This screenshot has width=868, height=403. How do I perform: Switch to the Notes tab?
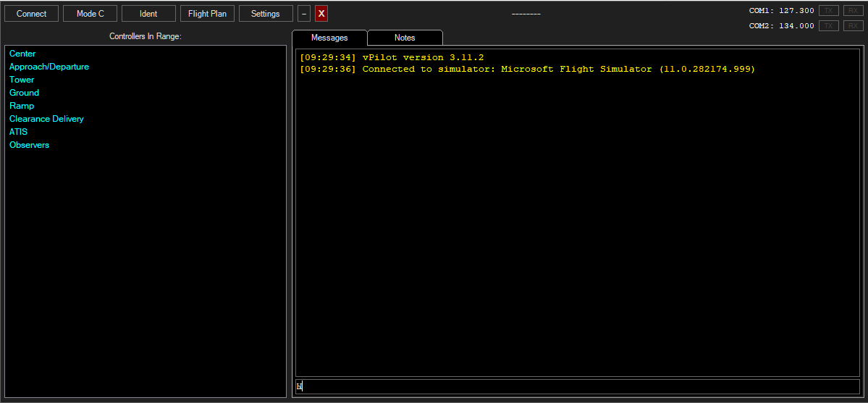[x=405, y=38]
